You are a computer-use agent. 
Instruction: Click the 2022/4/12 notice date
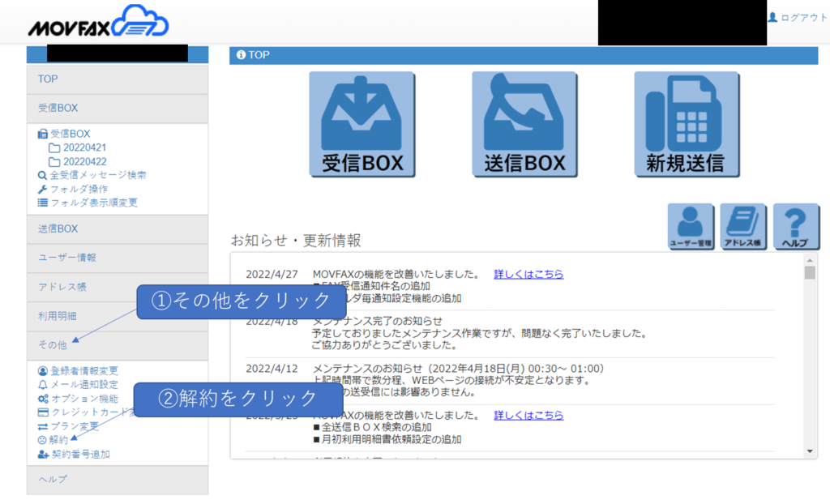pyautogui.click(x=272, y=369)
